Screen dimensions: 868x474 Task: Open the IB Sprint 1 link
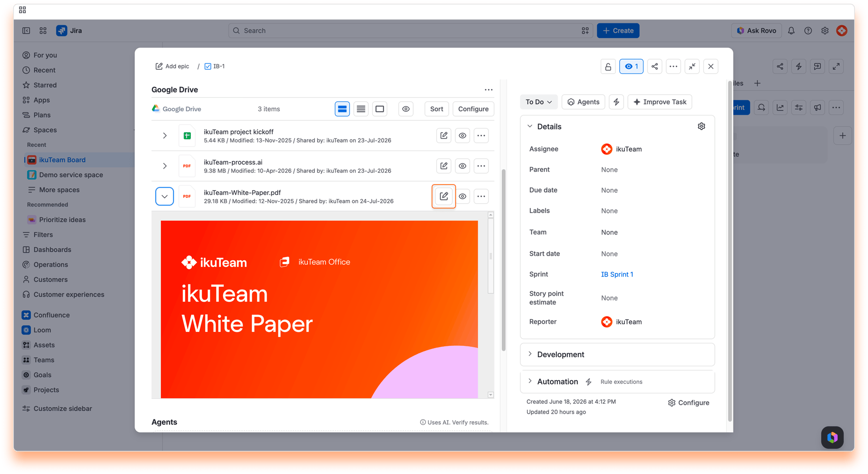[x=617, y=274]
